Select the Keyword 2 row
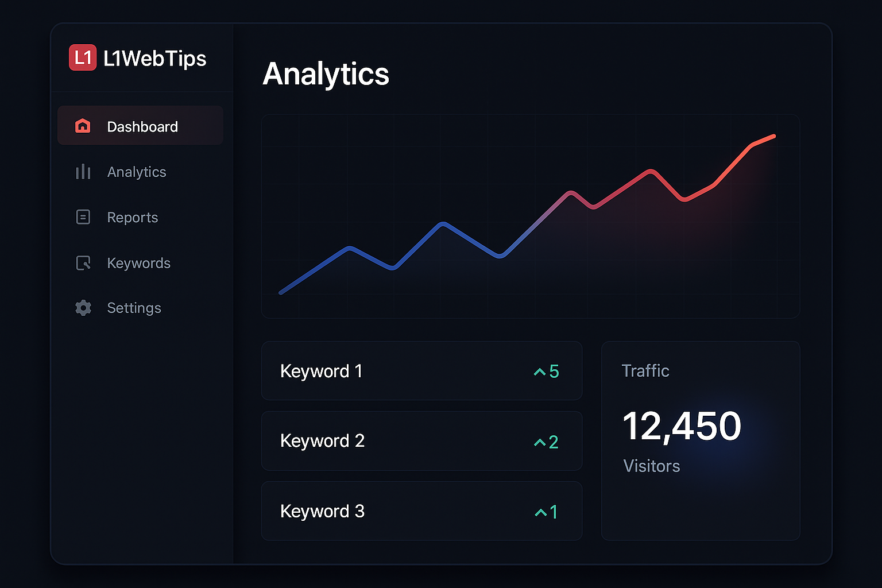The width and height of the screenshot is (882, 588). 422,441
